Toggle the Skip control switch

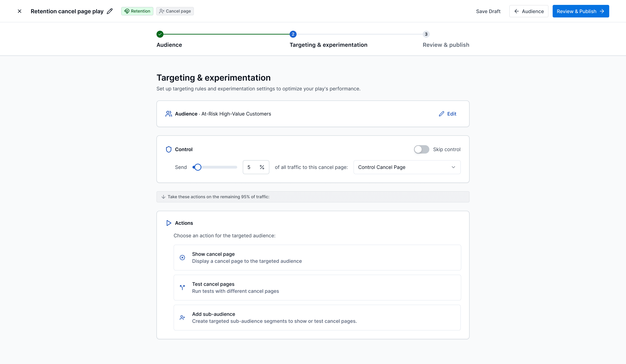[421, 149]
